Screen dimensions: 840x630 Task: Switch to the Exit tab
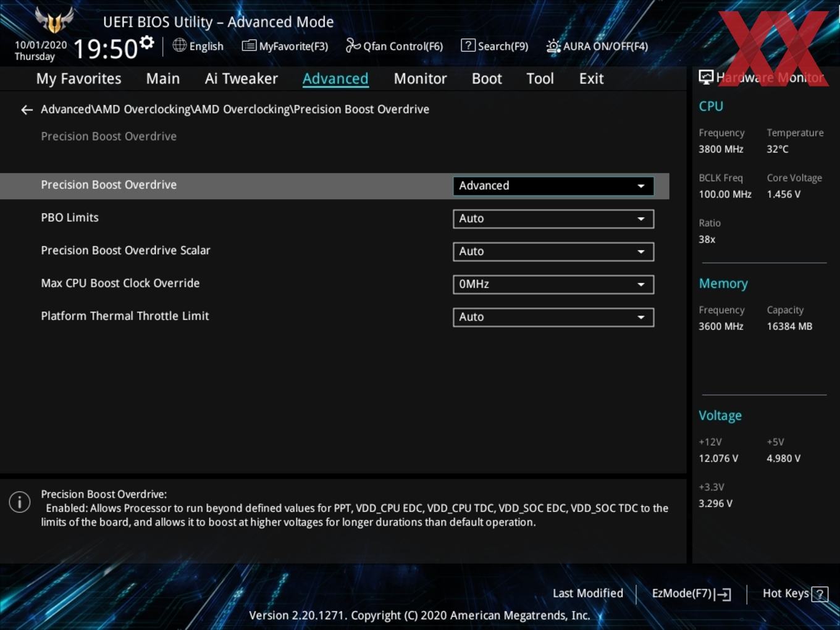pyautogui.click(x=591, y=78)
